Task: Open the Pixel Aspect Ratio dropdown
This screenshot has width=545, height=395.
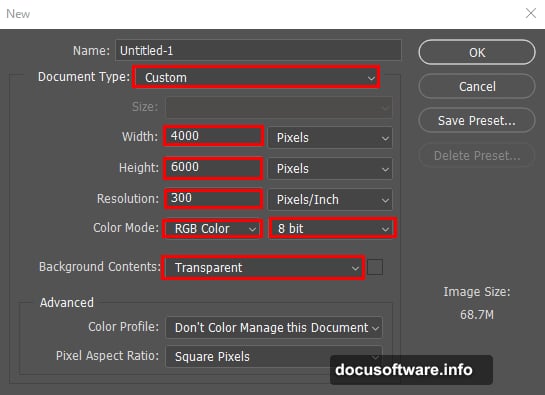Action: (274, 356)
